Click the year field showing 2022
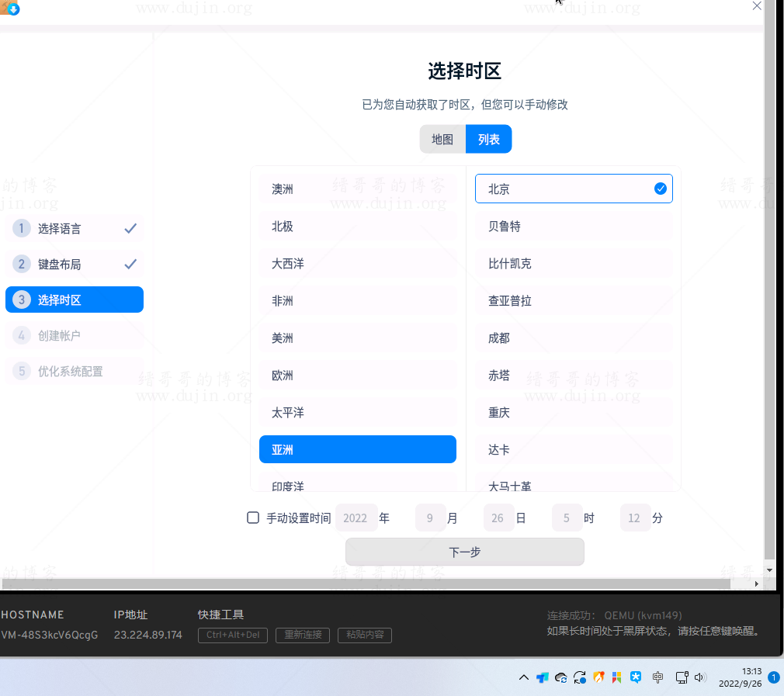 click(x=356, y=518)
